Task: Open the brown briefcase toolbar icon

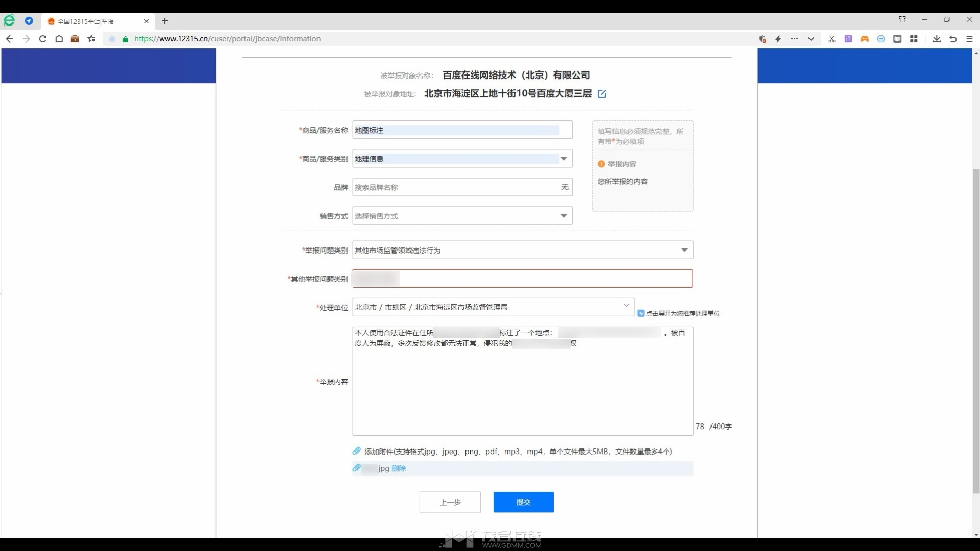Action: coord(75,39)
